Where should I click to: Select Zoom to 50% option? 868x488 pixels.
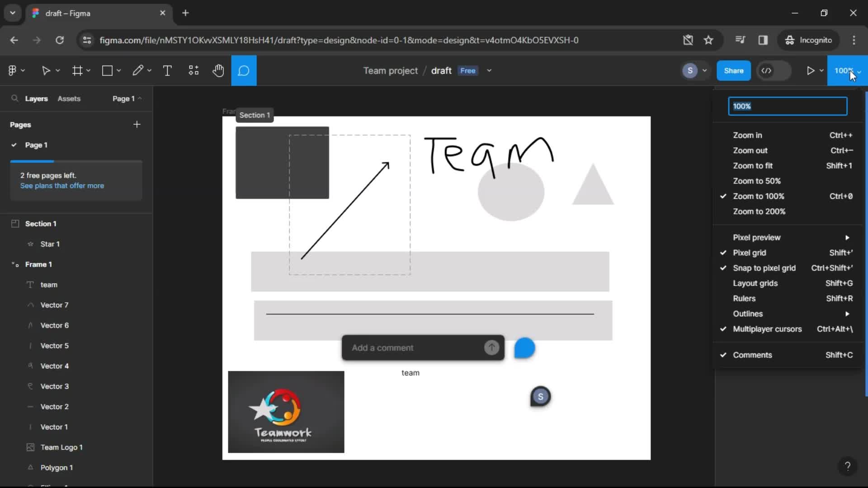pos(757,181)
